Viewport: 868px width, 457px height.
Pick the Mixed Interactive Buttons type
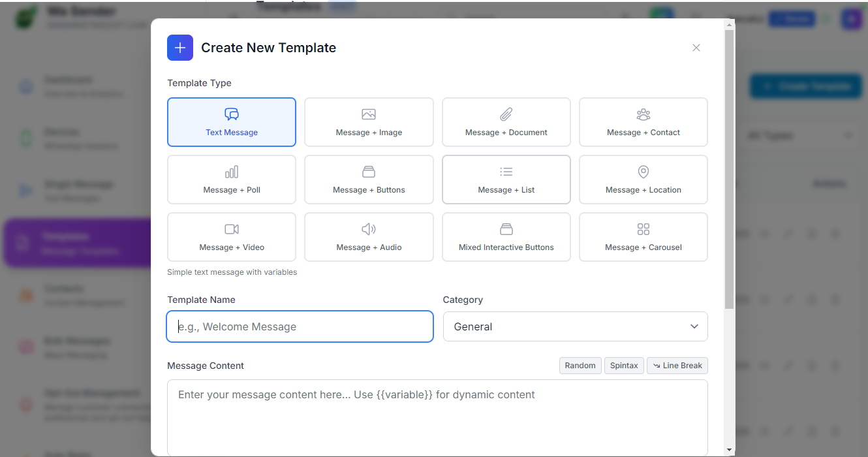(x=506, y=237)
